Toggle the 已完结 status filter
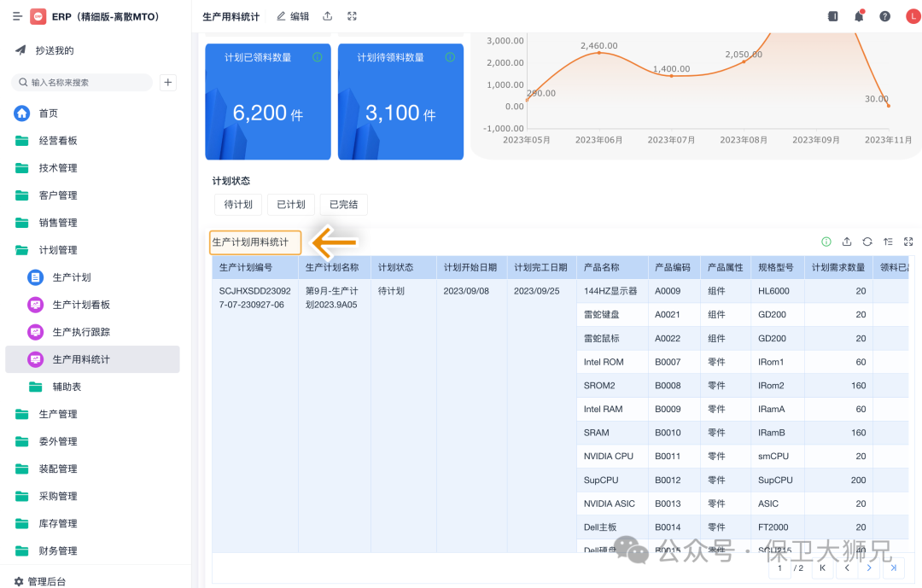Viewport: 922px width, 588px height. [344, 205]
